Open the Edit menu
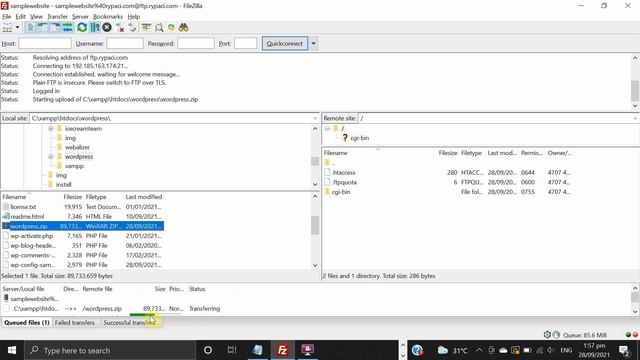Screen dimensions: 640x360 [20, 17]
